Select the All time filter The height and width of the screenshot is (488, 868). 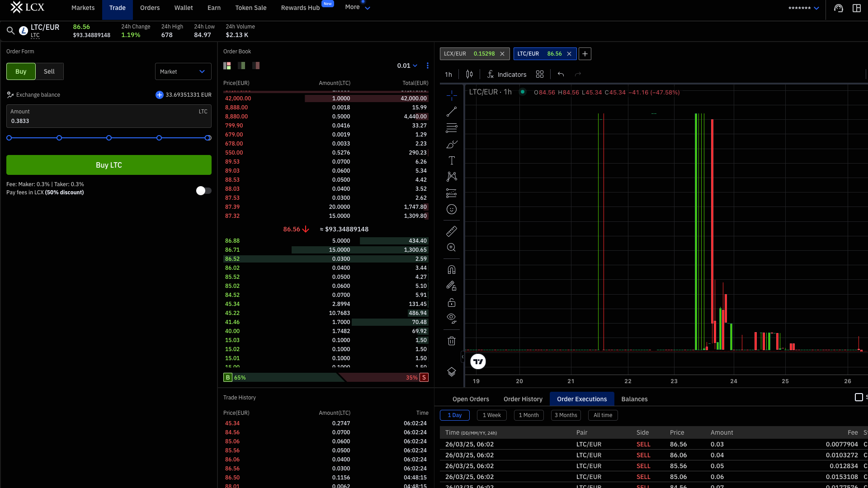coord(603,415)
